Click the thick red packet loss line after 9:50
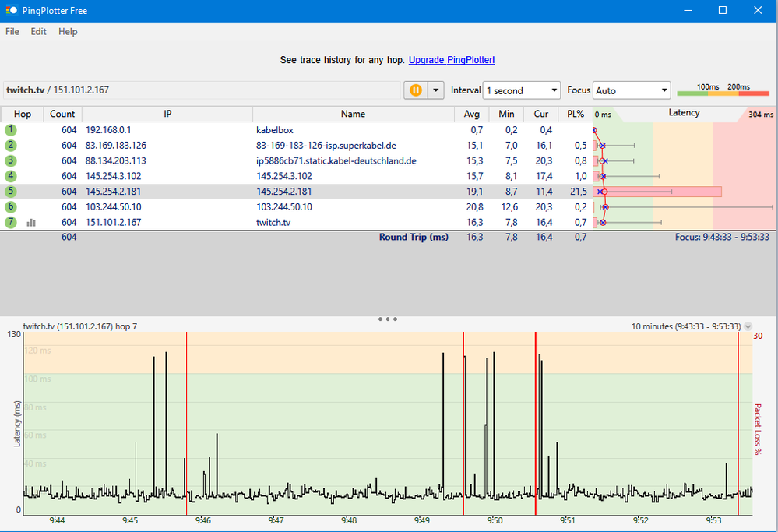Screen dimensions: 778x532 click(x=535, y=423)
